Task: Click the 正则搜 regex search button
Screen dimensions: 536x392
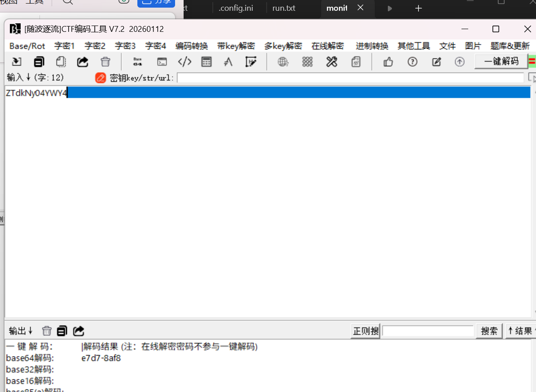Action: tap(365, 331)
